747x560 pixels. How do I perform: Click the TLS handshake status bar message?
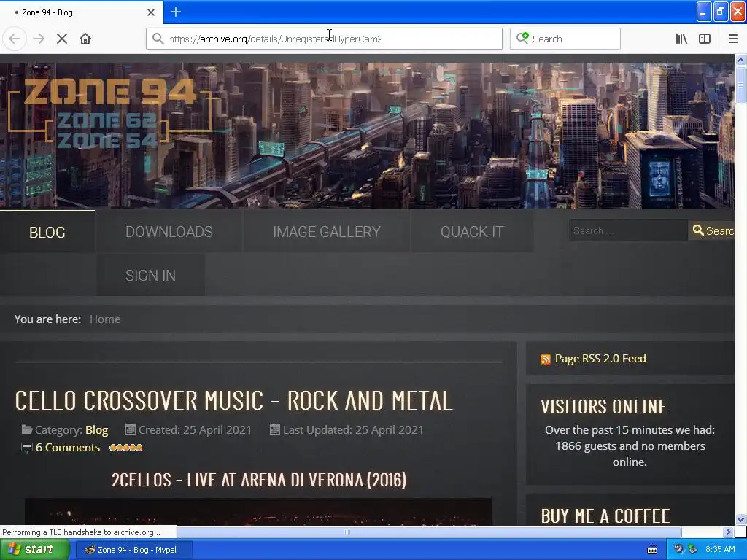[82, 532]
